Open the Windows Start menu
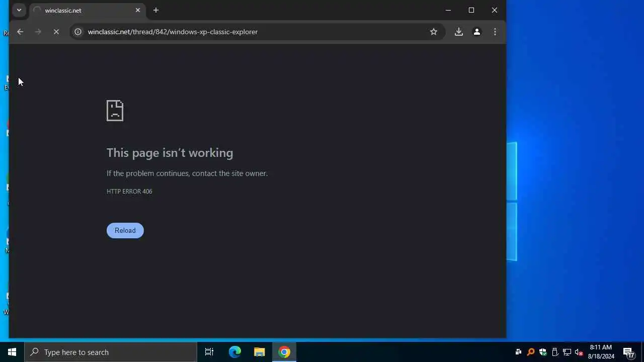 click(12, 352)
